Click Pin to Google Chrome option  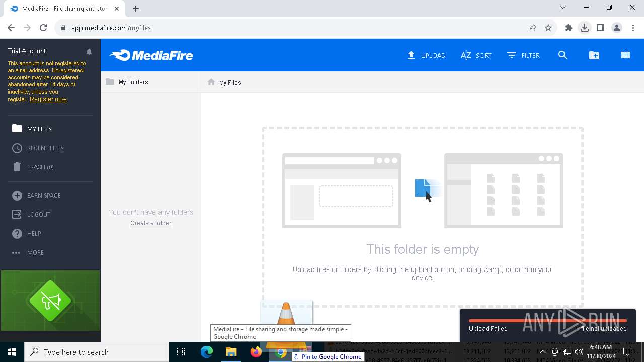tap(328, 356)
